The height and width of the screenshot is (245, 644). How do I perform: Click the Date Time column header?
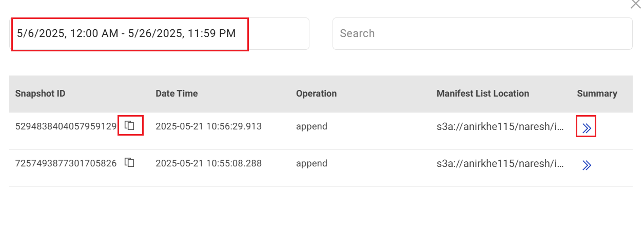(177, 93)
